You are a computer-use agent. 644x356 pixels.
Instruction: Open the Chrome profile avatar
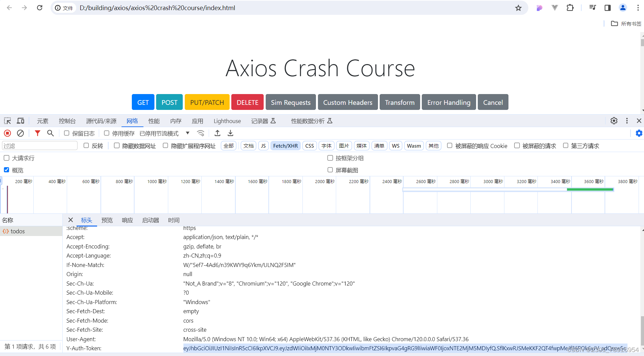pyautogui.click(x=623, y=8)
